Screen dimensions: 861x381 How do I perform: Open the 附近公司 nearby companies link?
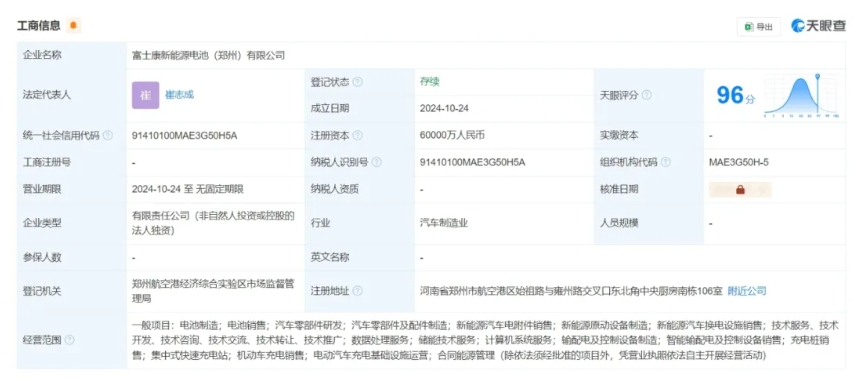pos(747,291)
